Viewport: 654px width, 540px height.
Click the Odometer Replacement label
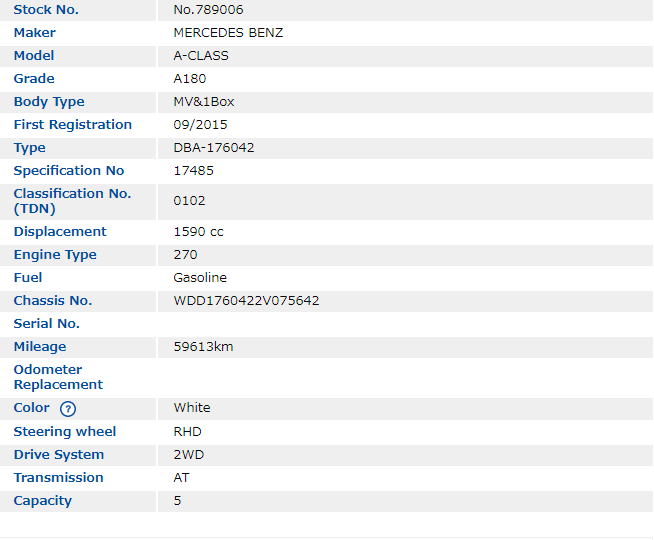[x=58, y=377]
